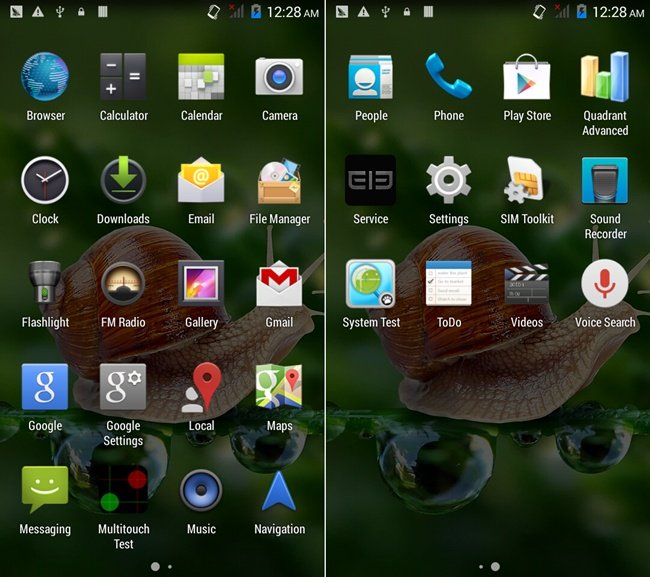This screenshot has width=650, height=577.
Task: Tap second page dot on left screen
Action: (x=170, y=566)
